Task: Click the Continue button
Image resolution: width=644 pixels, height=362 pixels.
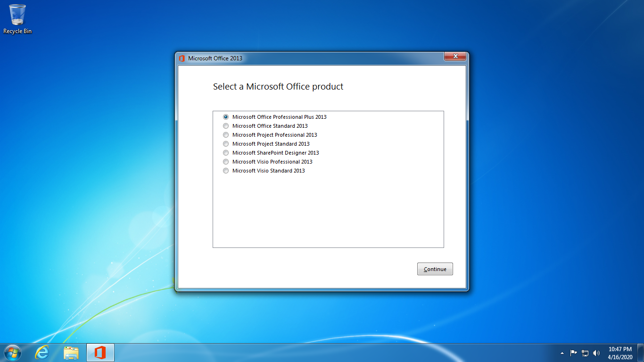Action: point(435,269)
